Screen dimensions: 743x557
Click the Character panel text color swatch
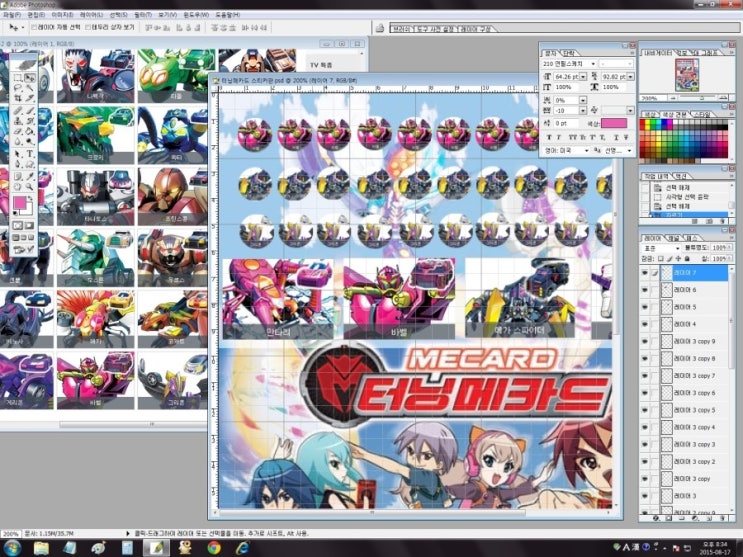614,123
